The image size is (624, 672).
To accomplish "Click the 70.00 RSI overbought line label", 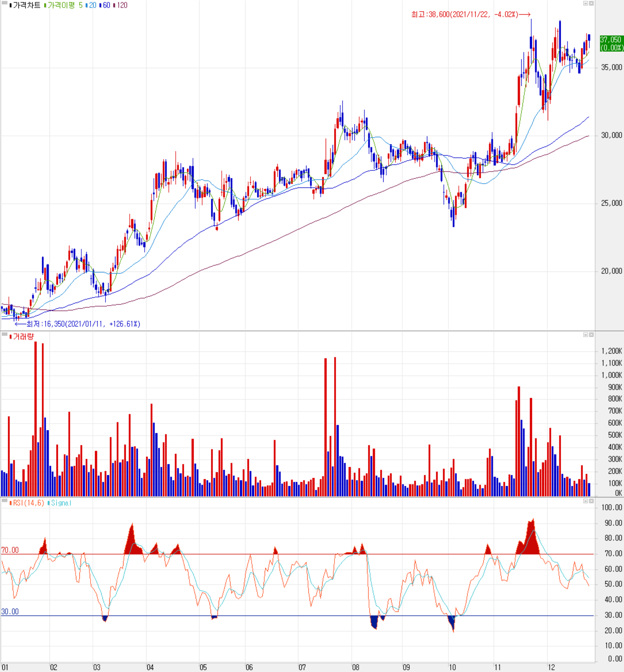I will pyautogui.click(x=10, y=550).
